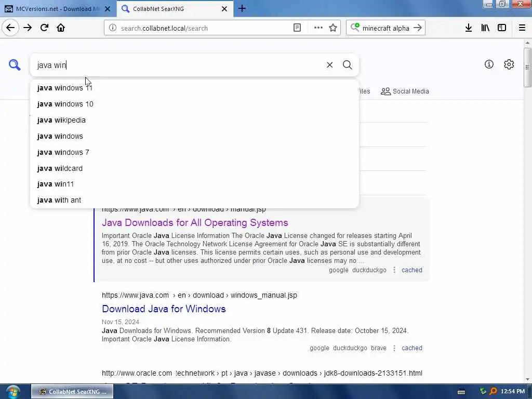Open the browser home page
This screenshot has height=399, width=532.
click(61, 28)
